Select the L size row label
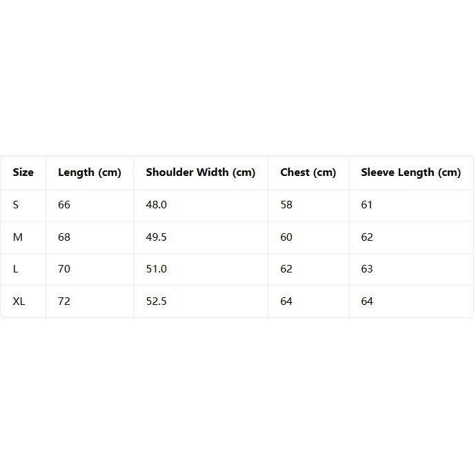The height and width of the screenshot is (476, 476). point(15,268)
